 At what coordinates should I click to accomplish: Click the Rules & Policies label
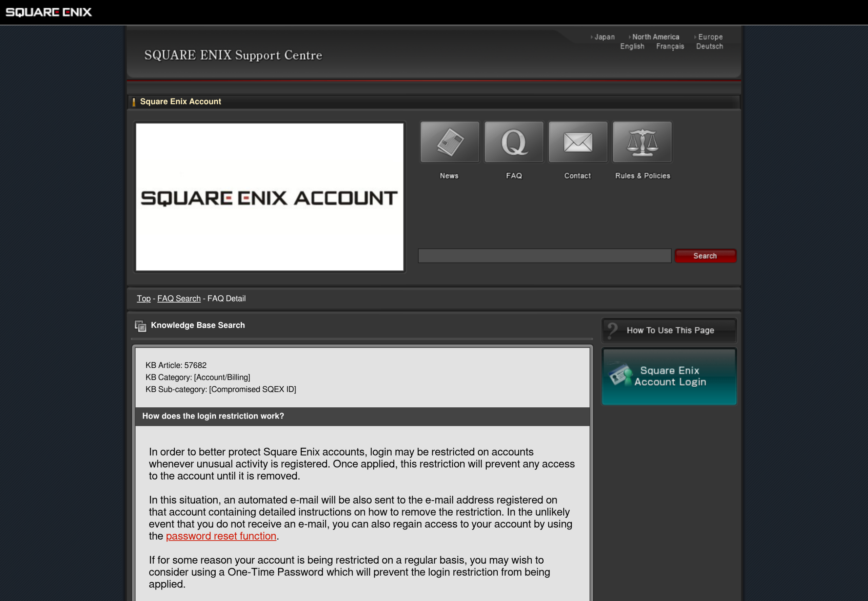[x=643, y=176]
